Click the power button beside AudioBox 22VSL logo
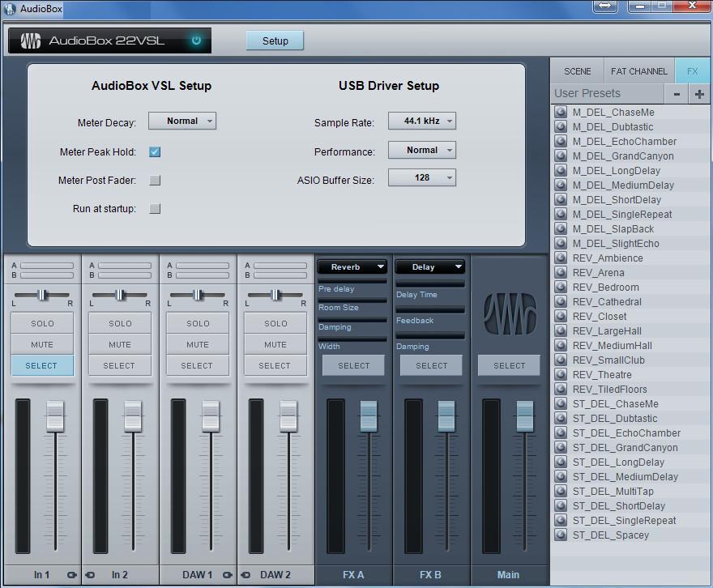The height and width of the screenshot is (588, 713). coord(195,40)
